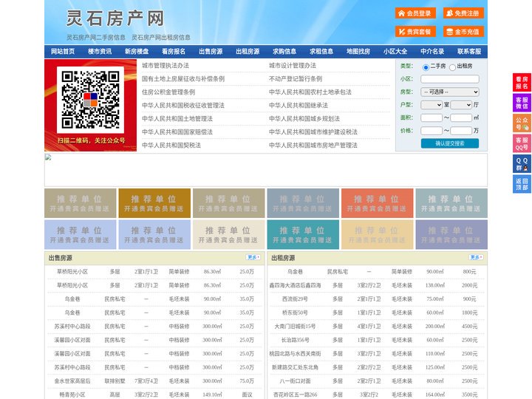Open 地图找房 in navigation bar
532x399 pixels.
(358, 52)
